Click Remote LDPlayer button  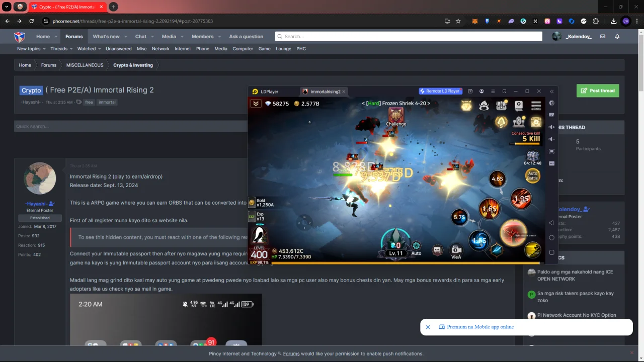click(x=440, y=92)
